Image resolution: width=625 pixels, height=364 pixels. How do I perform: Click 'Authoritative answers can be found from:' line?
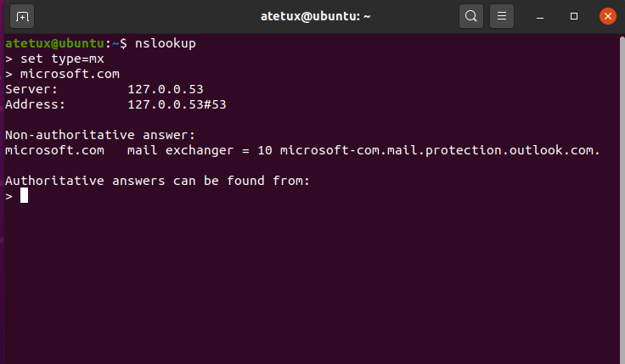(157, 181)
